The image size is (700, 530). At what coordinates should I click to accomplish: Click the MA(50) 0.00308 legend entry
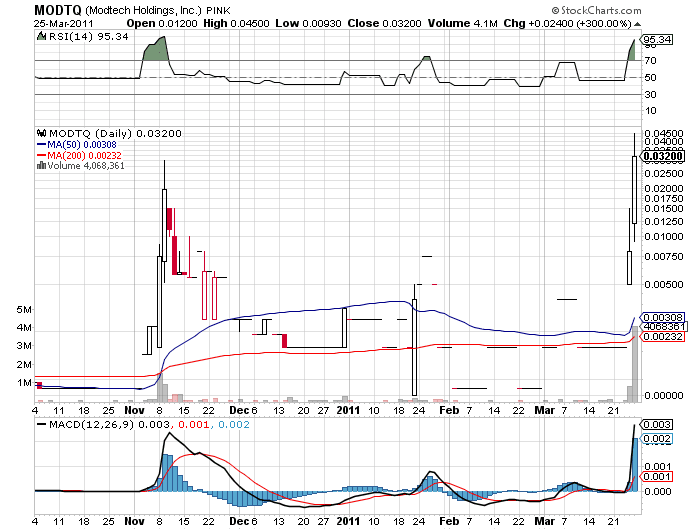(x=76, y=145)
